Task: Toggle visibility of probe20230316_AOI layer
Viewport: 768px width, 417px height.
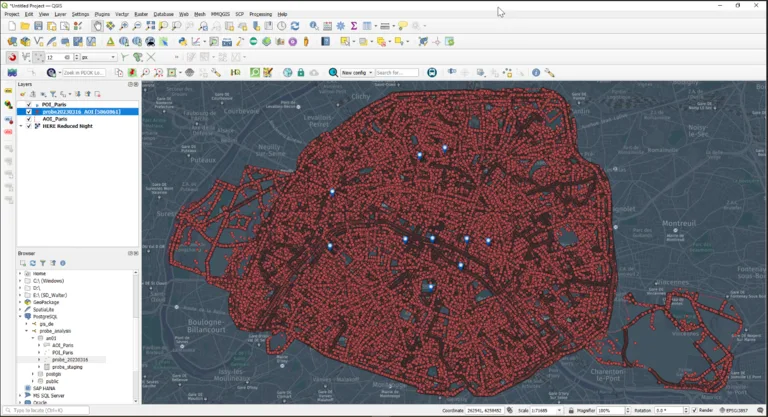Action: (x=29, y=112)
